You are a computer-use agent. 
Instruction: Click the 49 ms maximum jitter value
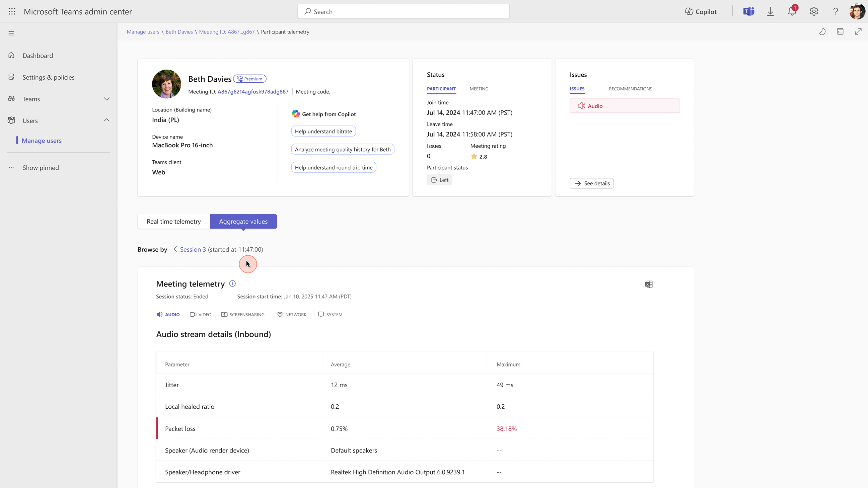(x=505, y=385)
